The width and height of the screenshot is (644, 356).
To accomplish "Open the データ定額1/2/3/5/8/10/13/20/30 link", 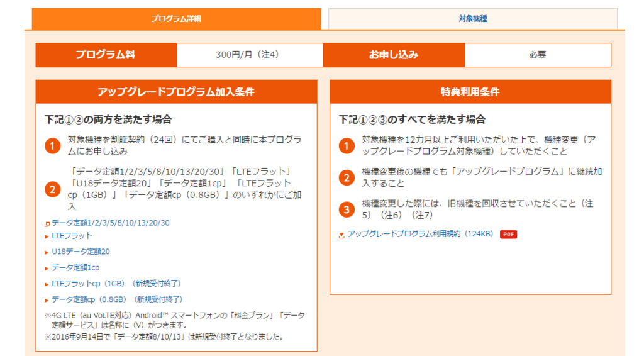I will tap(111, 223).
